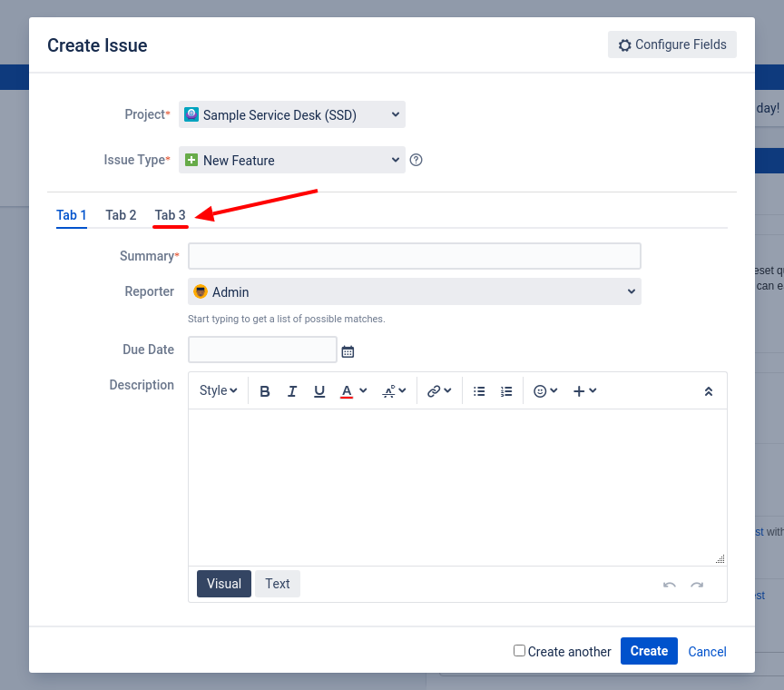The width and height of the screenshot is (784, 690).
Task: Click Issue Type help icon
Action: (416, 160)
